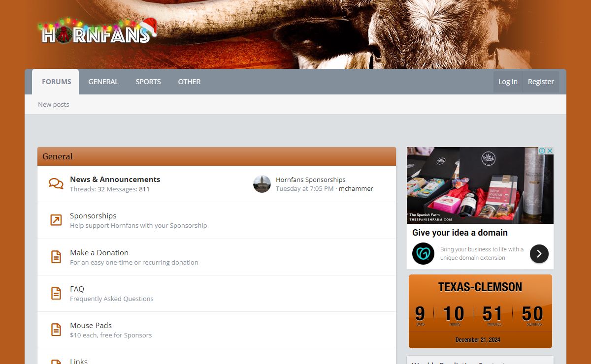Open the Make a Donation link
The width and height of the screenshot is (591, 364).
99,252
